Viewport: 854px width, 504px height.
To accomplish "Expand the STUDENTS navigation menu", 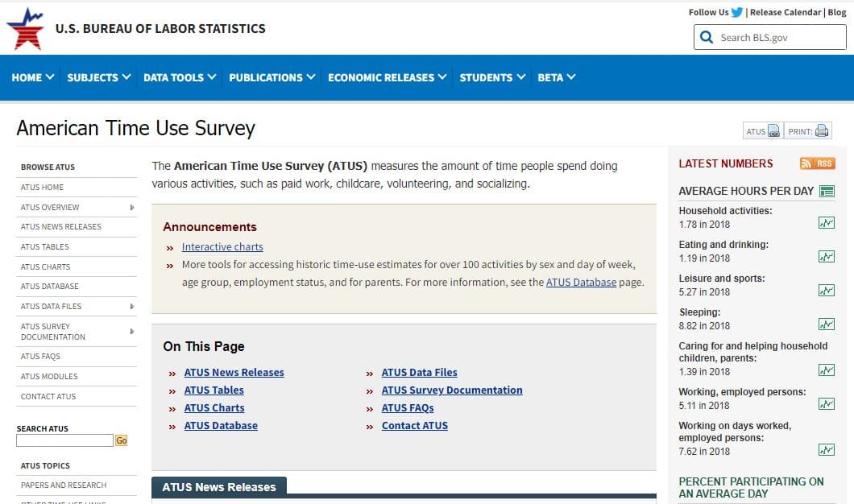I will point(492,77).
